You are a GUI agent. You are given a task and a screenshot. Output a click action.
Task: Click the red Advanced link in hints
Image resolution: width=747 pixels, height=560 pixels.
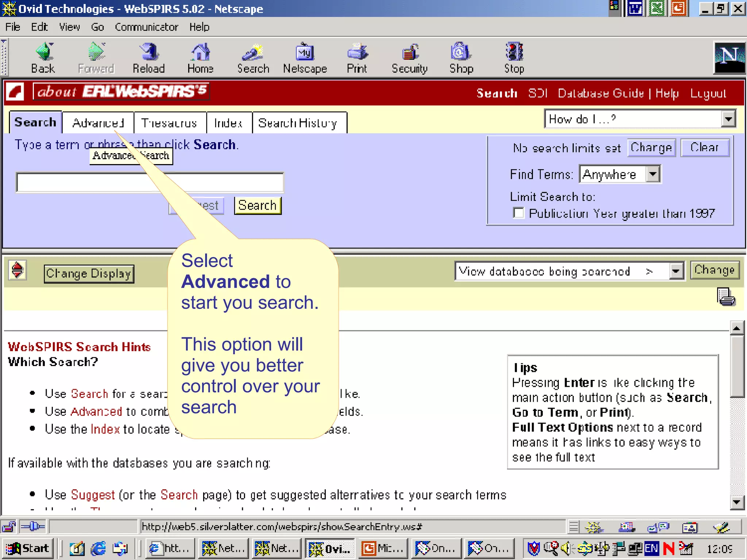[x=96, y=412]
